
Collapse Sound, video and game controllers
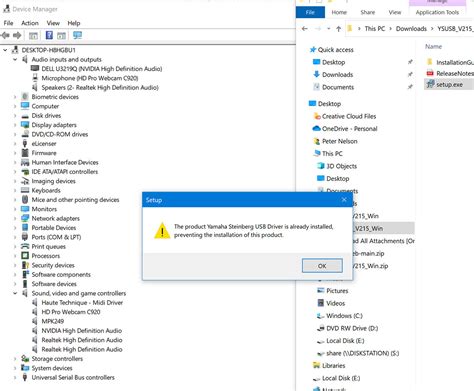click(15, 293)
